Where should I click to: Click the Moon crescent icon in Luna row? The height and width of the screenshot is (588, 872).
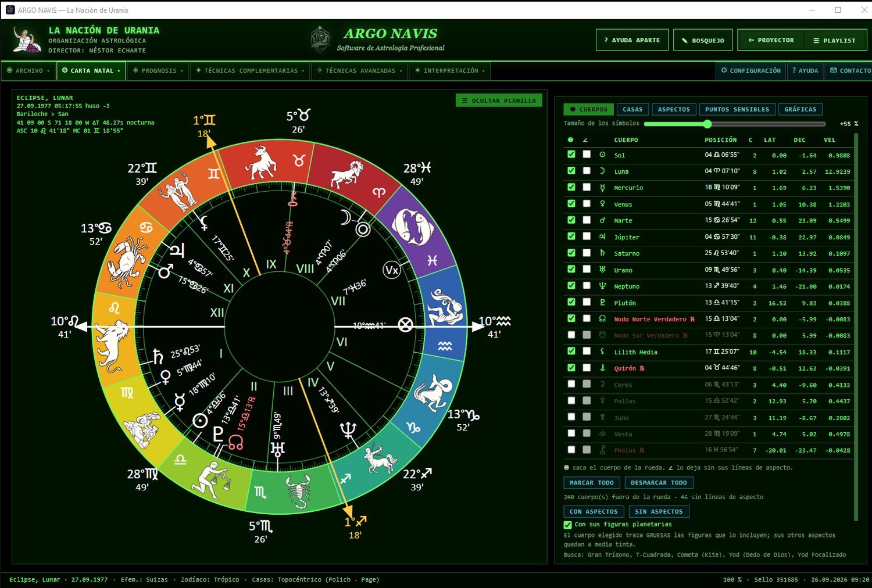point(602,171)
